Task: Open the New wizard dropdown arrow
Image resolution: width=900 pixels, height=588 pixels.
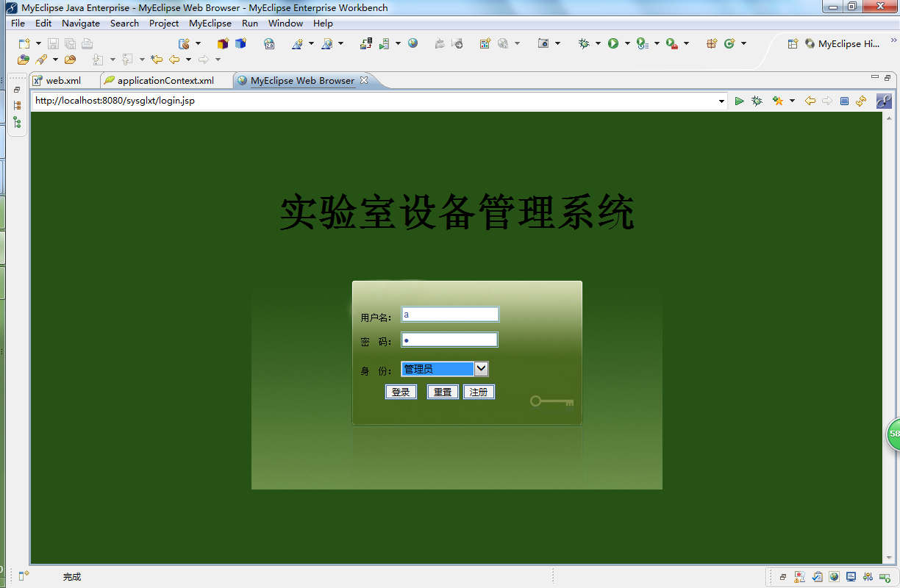Action: [x=38, y=44]
